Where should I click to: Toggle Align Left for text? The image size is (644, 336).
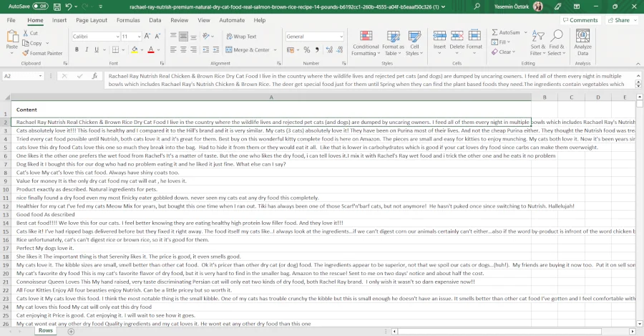[173, 49]
